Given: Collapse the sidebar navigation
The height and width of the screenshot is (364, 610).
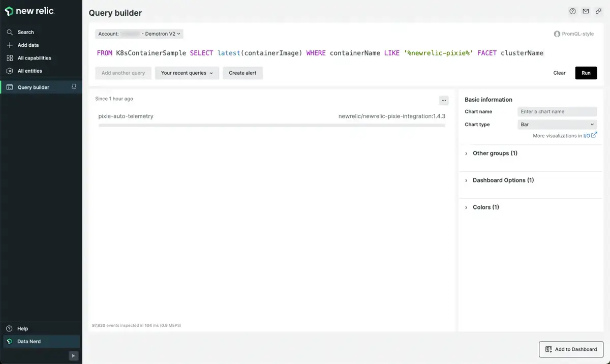Looking at the screenshot, I should coord(74,356).
